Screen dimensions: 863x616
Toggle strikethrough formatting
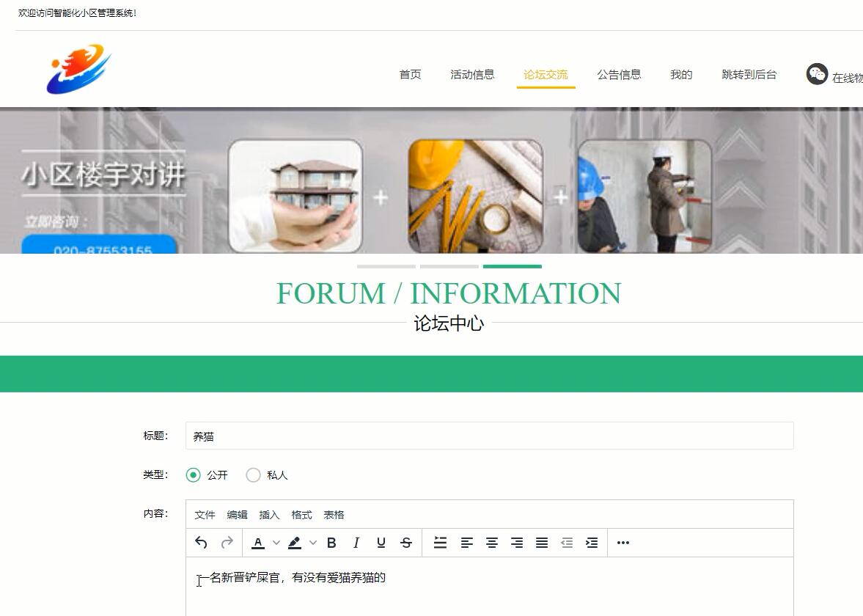pyautogui.click(x=406, y=543)
